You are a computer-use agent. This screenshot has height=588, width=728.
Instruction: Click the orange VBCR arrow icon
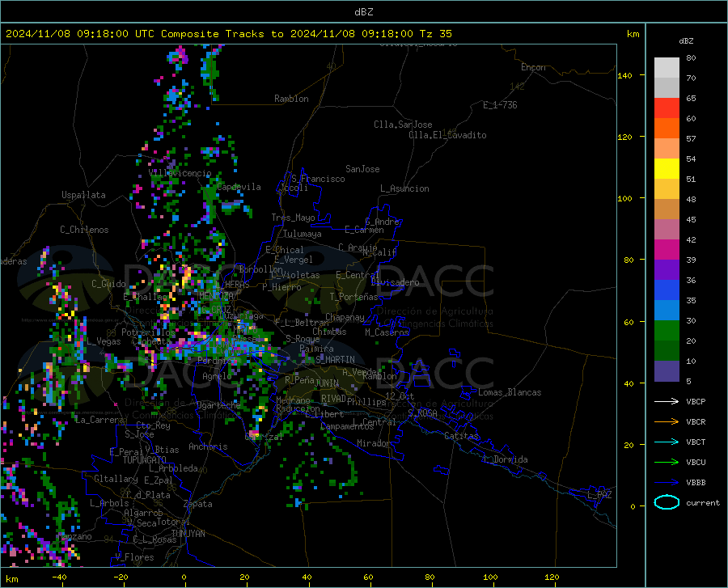coord(667,422)
